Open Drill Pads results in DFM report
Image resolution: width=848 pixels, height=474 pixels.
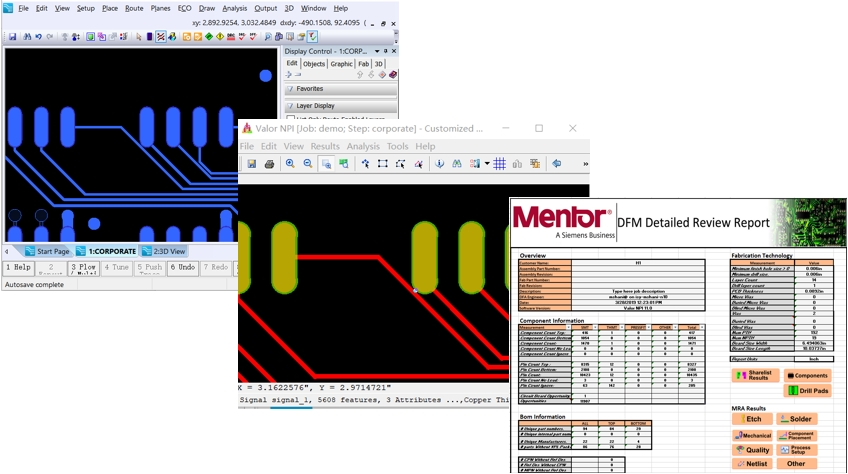click(x=807, y=390)
